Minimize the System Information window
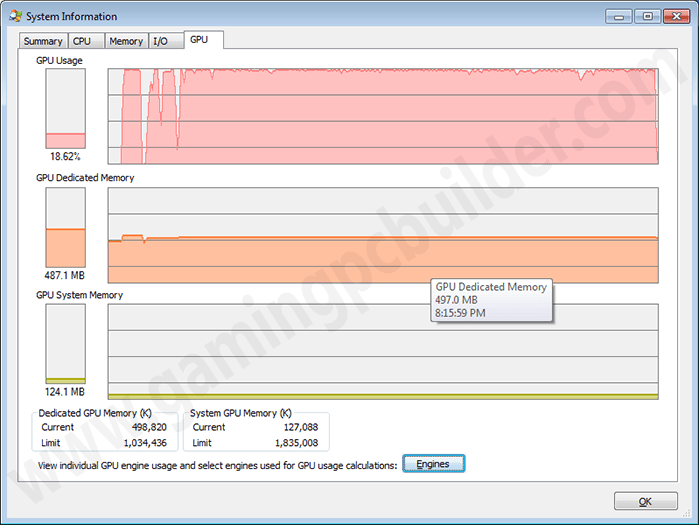Screen dimensions: 700x525 point(619,17)
